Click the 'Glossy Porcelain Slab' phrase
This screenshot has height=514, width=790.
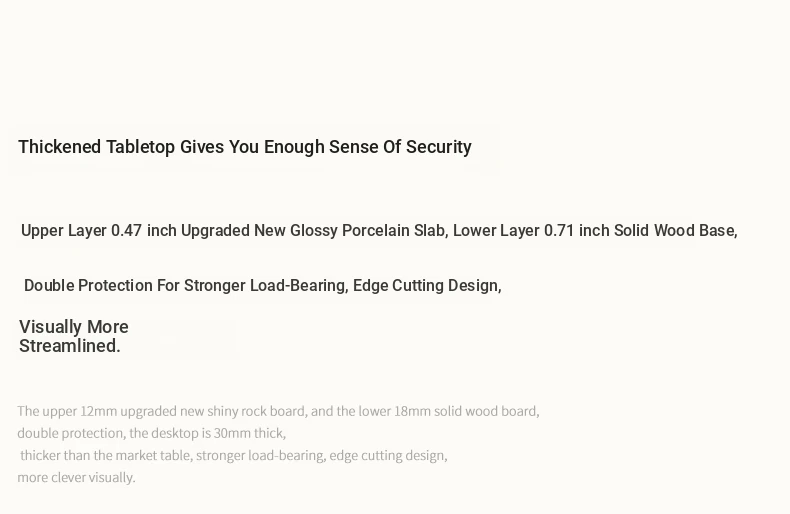click(368, 231)
